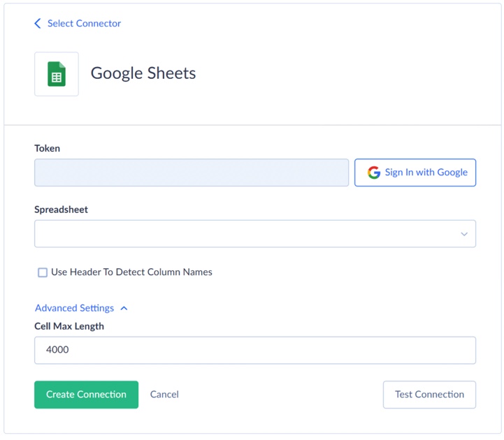Click the Spreadsheet dropdown chevron arrow
The image size is (504, 440).
point(464,234)
